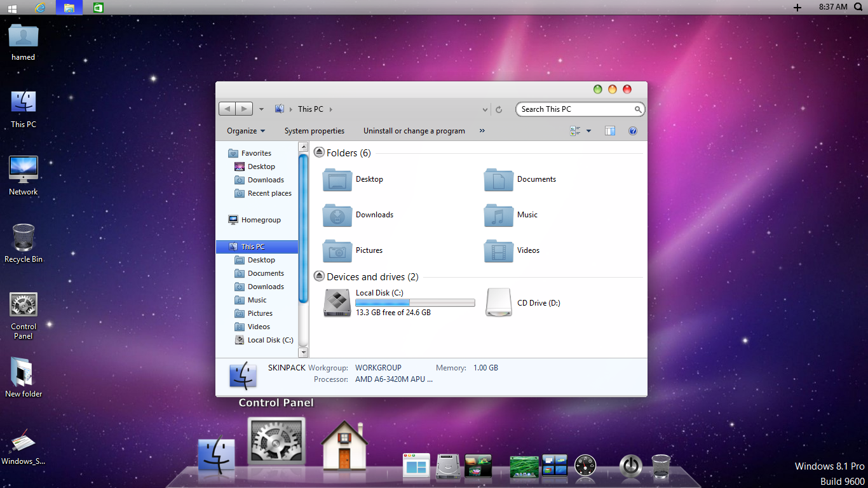Open the hard drive icon in dock
The height and width of the screenshot is (488, 868).
coord(447,467)
